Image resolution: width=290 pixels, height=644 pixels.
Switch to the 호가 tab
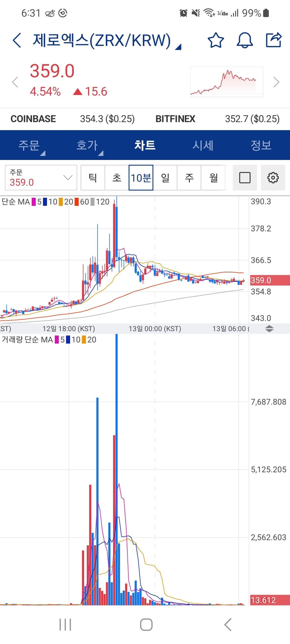(x=87, y=145)
